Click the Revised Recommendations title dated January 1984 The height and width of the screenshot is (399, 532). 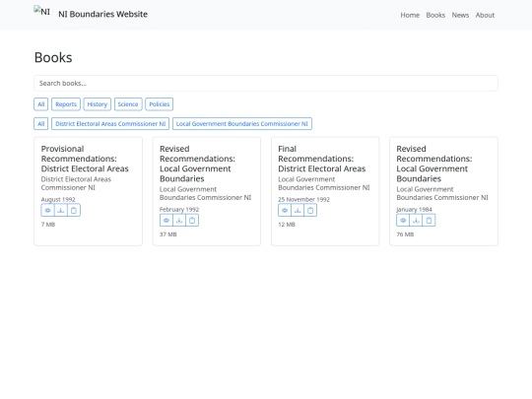pyautogui.click(x=433, y=164)
